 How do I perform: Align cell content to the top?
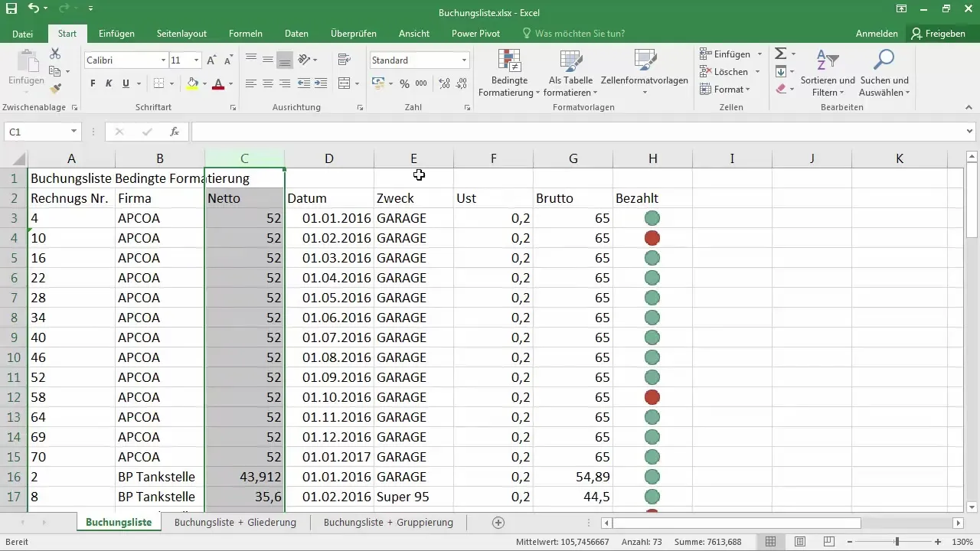coord(251,60)
